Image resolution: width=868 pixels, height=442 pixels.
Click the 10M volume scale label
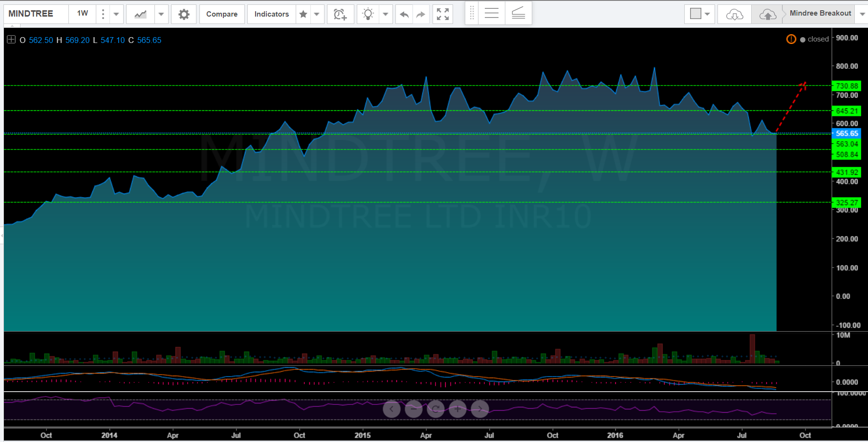[x=843, y=336]
